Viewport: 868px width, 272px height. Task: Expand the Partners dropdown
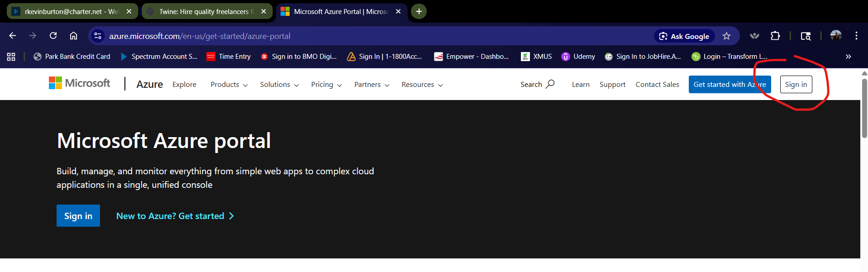click(372, 85)
